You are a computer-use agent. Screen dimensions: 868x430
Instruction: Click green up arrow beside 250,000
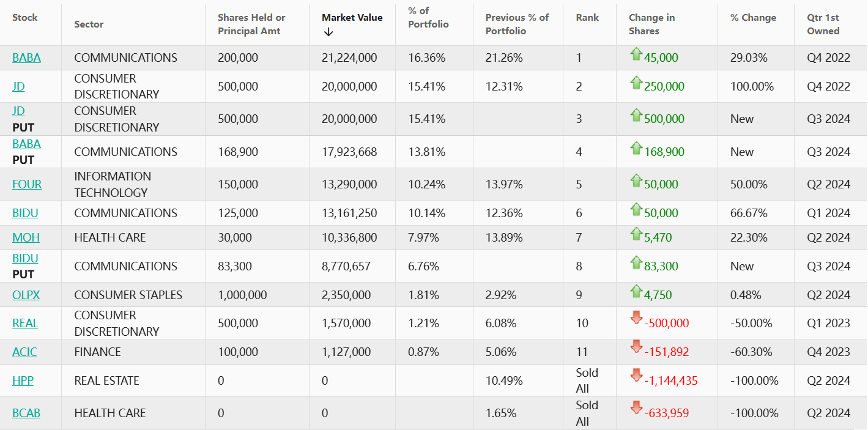point(636,82)
